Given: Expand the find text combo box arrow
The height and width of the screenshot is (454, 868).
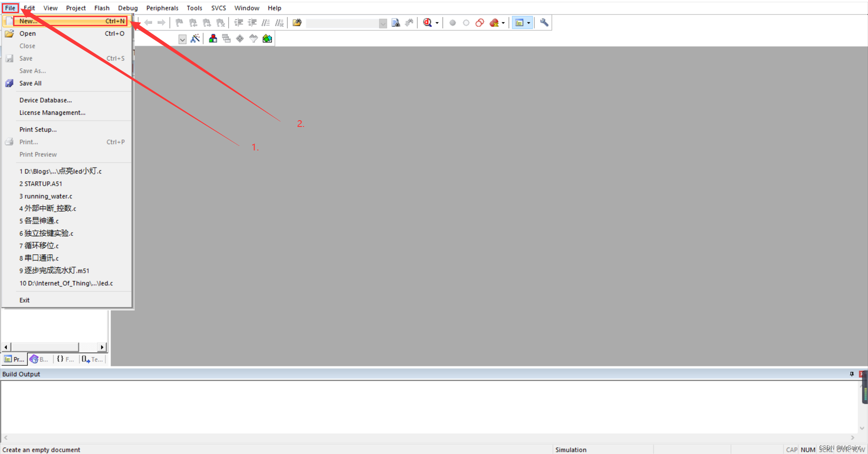Looking at the screenshot, I should tap(383, 23).
